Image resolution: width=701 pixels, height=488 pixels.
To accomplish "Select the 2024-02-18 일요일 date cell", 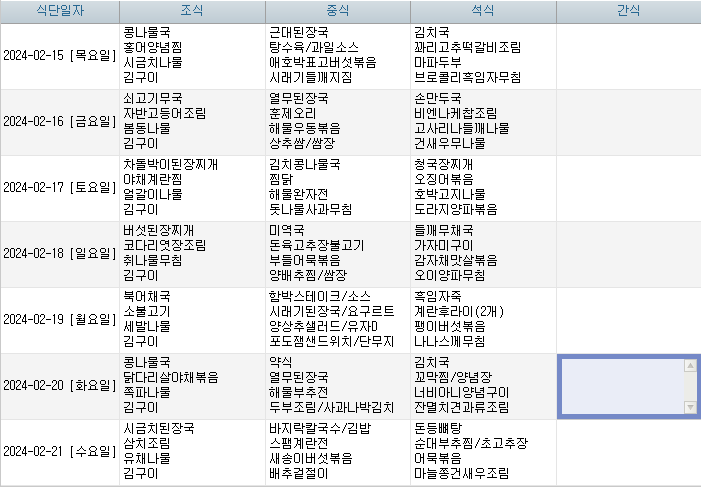I will 60,254.
